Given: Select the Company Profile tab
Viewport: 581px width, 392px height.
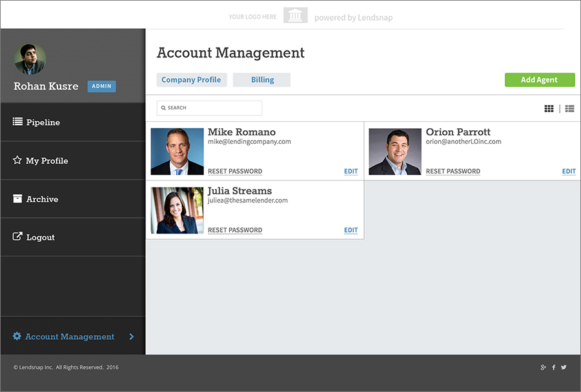Looking at the screenshot, I should click(191, 80).
